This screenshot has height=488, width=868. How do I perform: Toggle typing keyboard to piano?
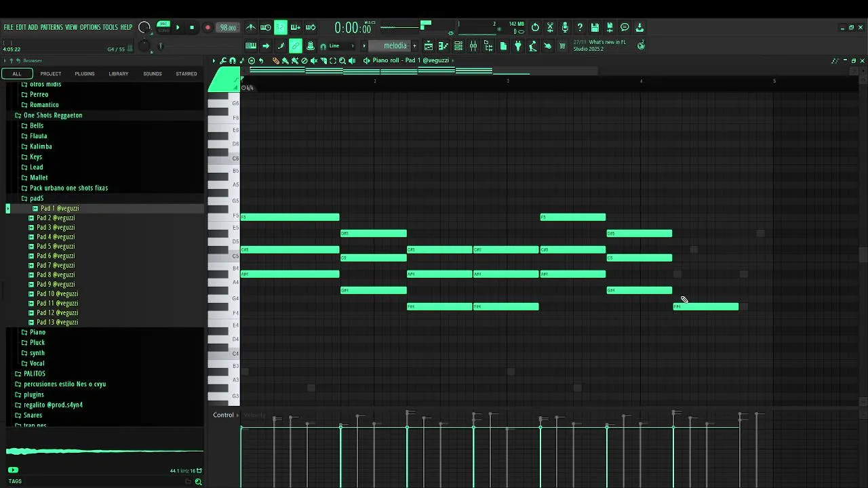pyautogui.click(x=251, y=46)
